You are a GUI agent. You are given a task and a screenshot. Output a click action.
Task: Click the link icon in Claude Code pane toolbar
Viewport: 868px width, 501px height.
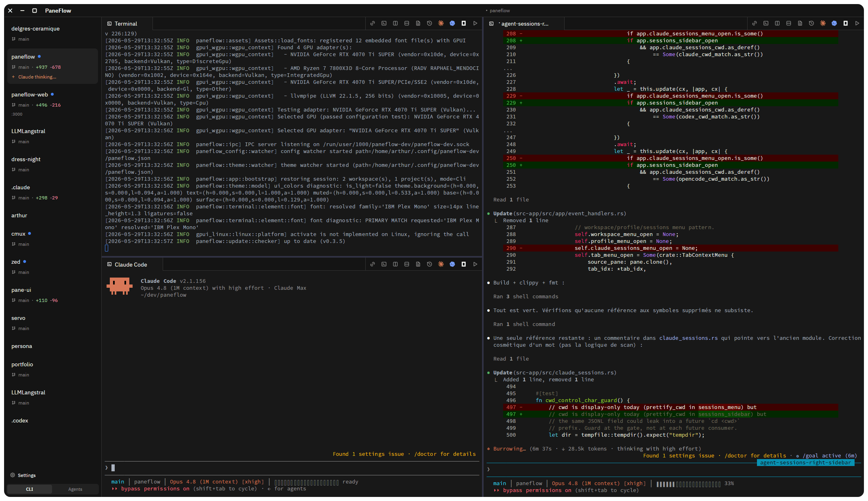pos(373,265)
